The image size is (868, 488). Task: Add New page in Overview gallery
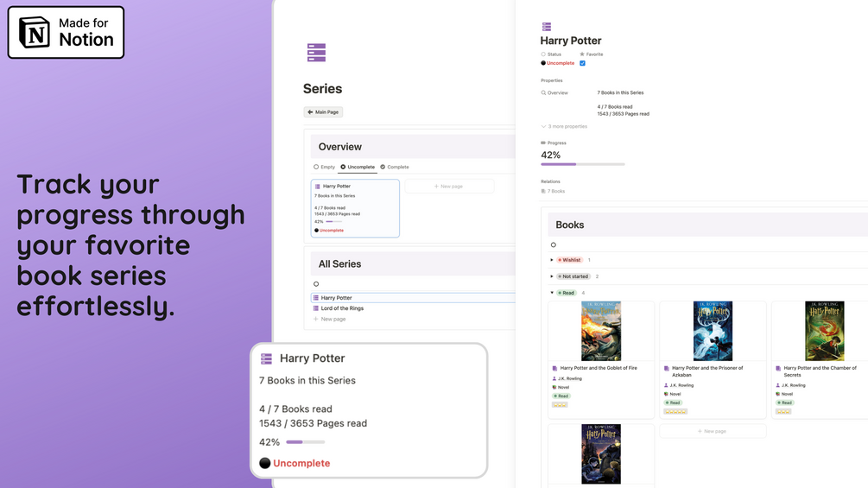point(449,187)
